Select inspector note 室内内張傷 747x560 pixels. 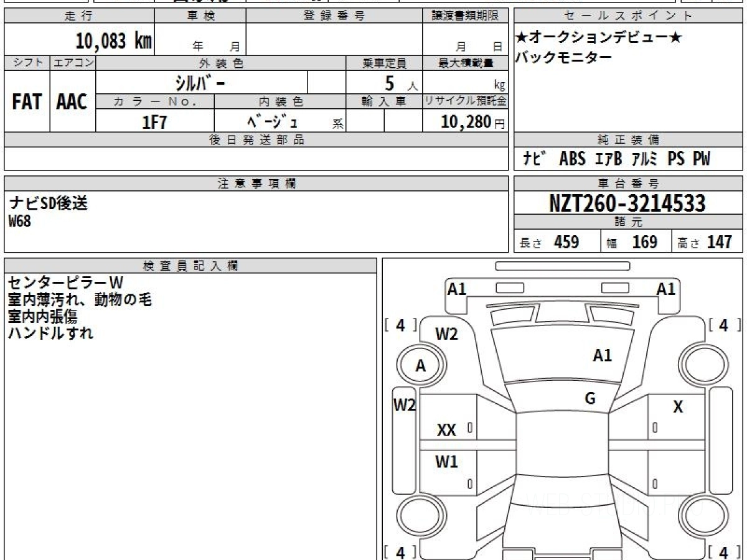coord(42,316)
